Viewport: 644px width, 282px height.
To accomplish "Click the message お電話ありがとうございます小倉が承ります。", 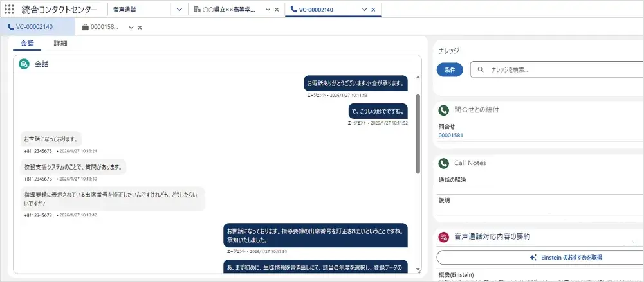I will (356, 84).
